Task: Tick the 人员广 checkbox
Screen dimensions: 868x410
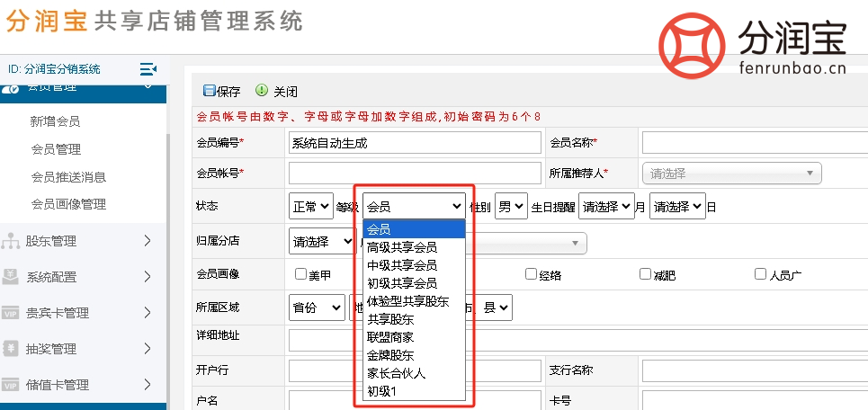Action: (760, 274)
